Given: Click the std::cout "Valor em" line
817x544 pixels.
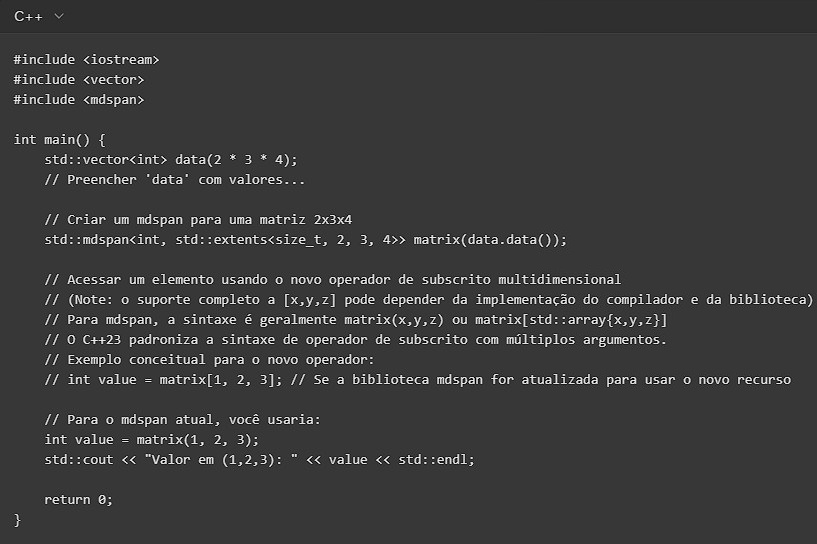Looking at the screenshot, I should coord(260,459).
